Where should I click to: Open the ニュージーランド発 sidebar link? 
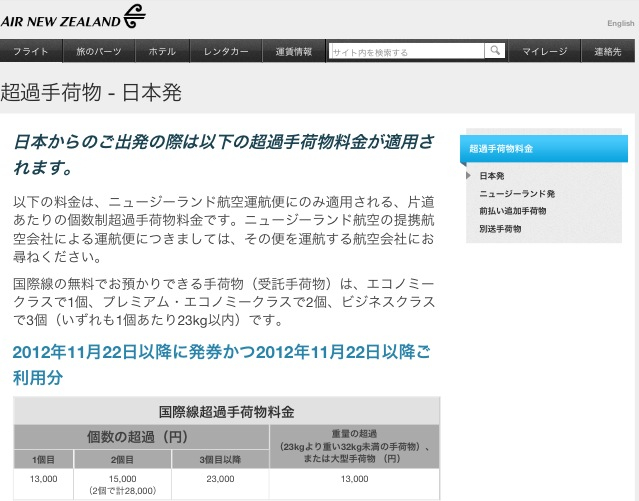click(517, 194)
